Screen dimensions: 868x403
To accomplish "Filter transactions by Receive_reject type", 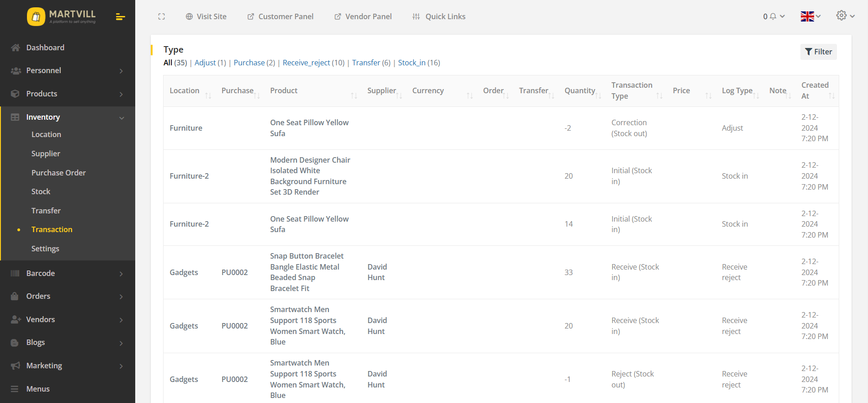I will click(306, 63).
